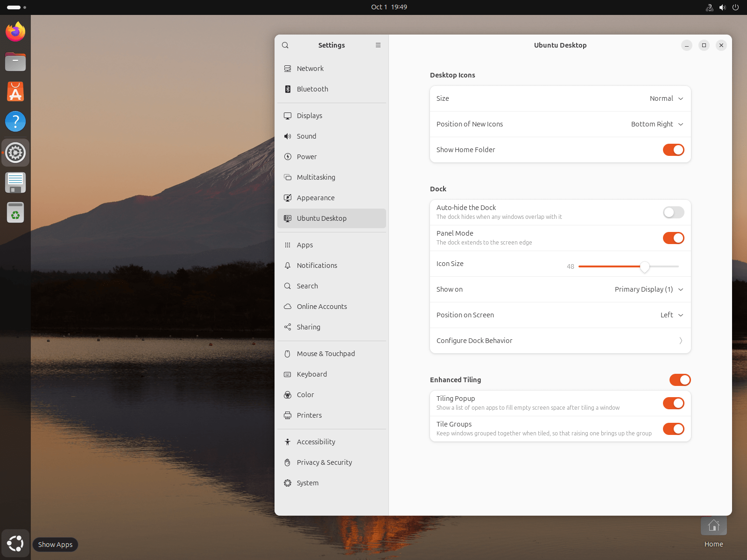This screenshot has width=747, height=560.
Task: Go to Appearance settings panel
Action: tap(316, 198)
